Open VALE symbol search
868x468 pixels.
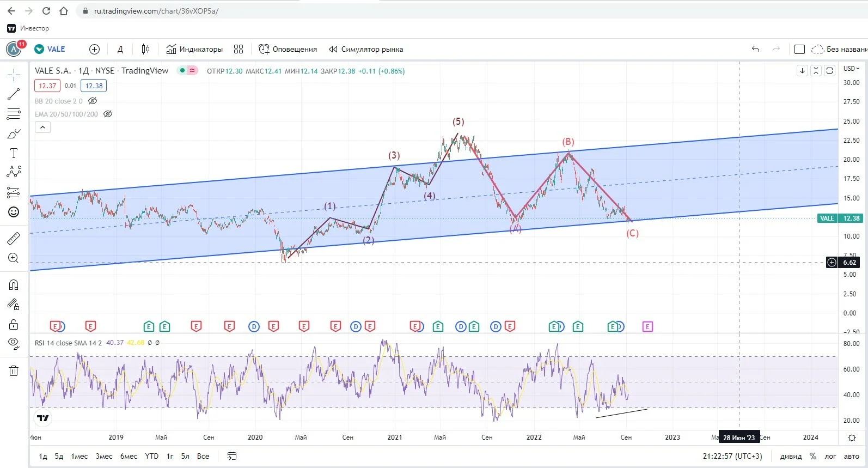[x=50, y=49]
